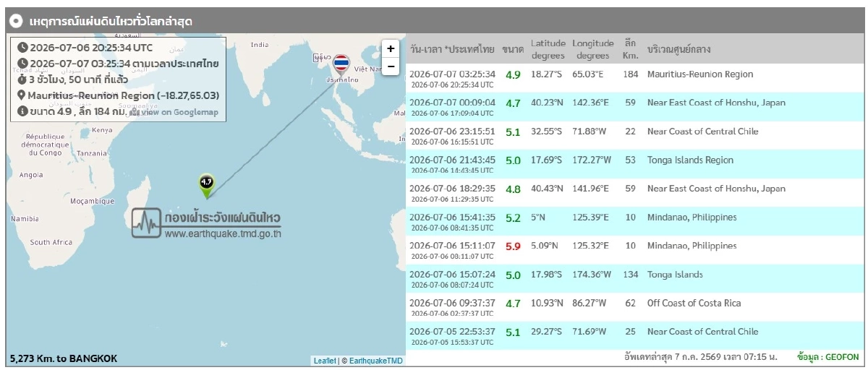Select the red 5.9 Mindanao earthquake row

coord(635,250)
